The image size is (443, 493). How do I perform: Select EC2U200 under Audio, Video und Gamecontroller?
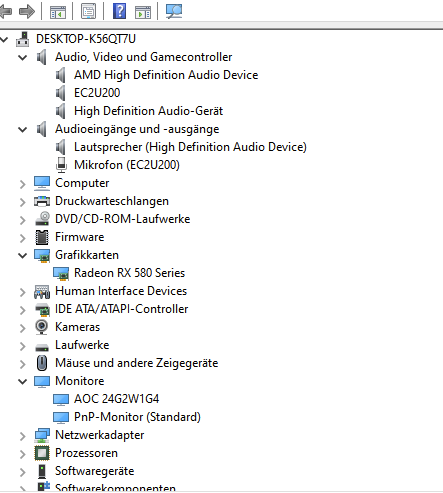[97, 93]
